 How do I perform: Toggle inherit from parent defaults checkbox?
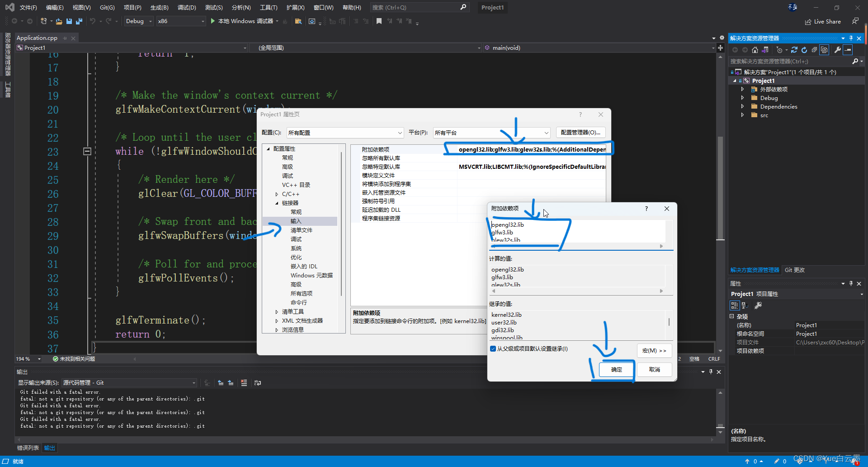pyautogui.click(x=493, y=348)
